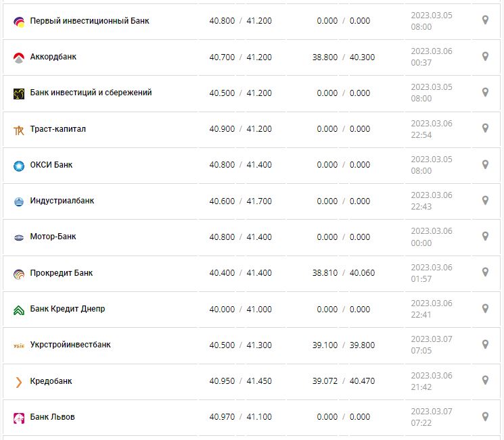Click Укрстройинвестбанк rate 40.500 / 41.300

pos(240,345)
